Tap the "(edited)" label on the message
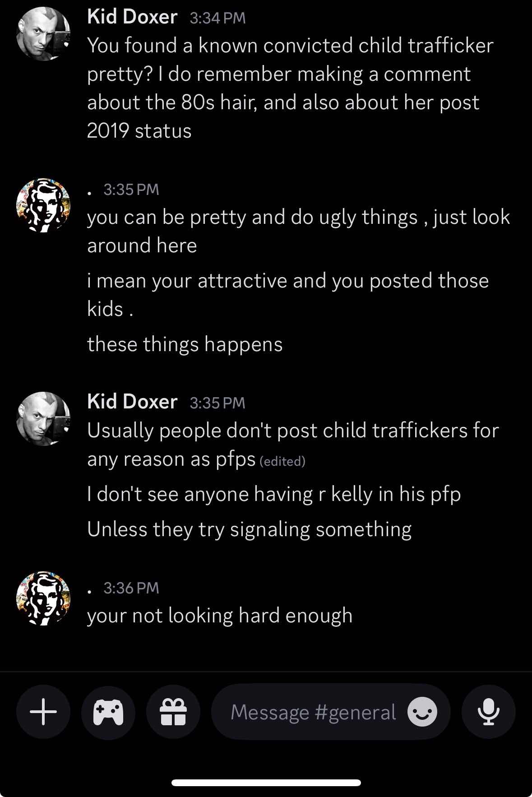Screen dimensions: 532x797 pyautogui.click(x=282, y=461)
